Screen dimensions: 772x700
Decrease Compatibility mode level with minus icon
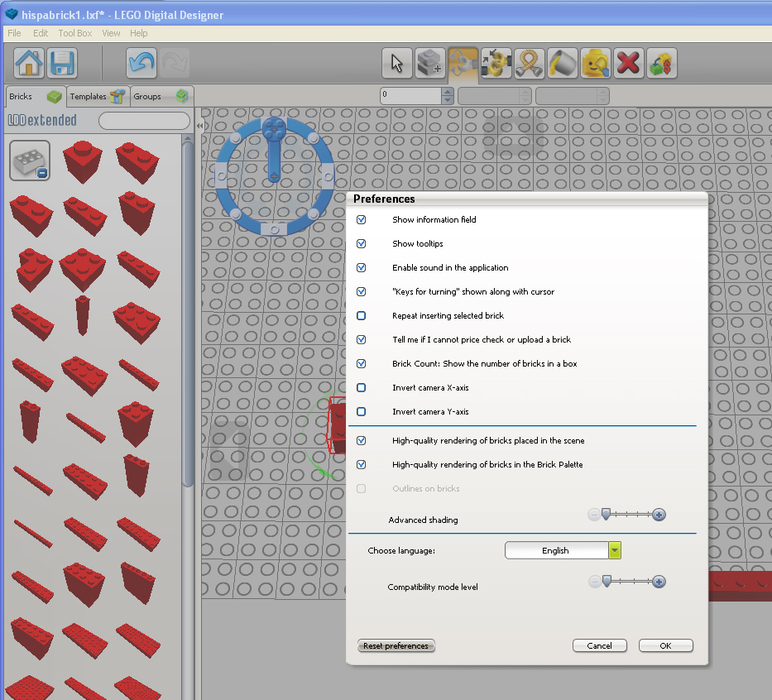pyautogui.click(x=595, y=582)
